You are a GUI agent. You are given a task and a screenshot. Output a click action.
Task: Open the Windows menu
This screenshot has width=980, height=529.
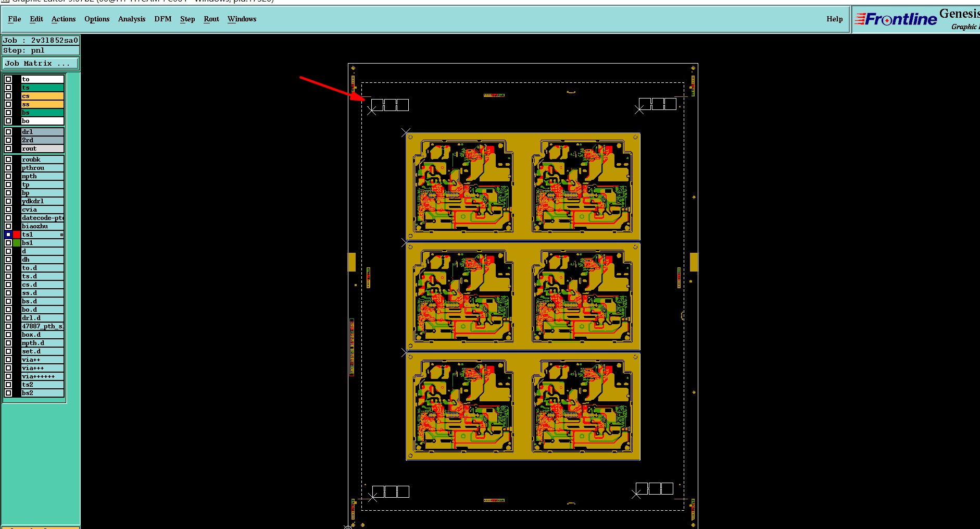pyautogui.click(x=242, y=19)
